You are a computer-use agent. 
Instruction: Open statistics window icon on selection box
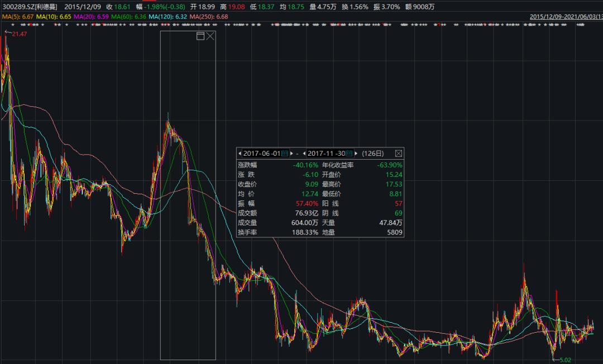point(200,36)
